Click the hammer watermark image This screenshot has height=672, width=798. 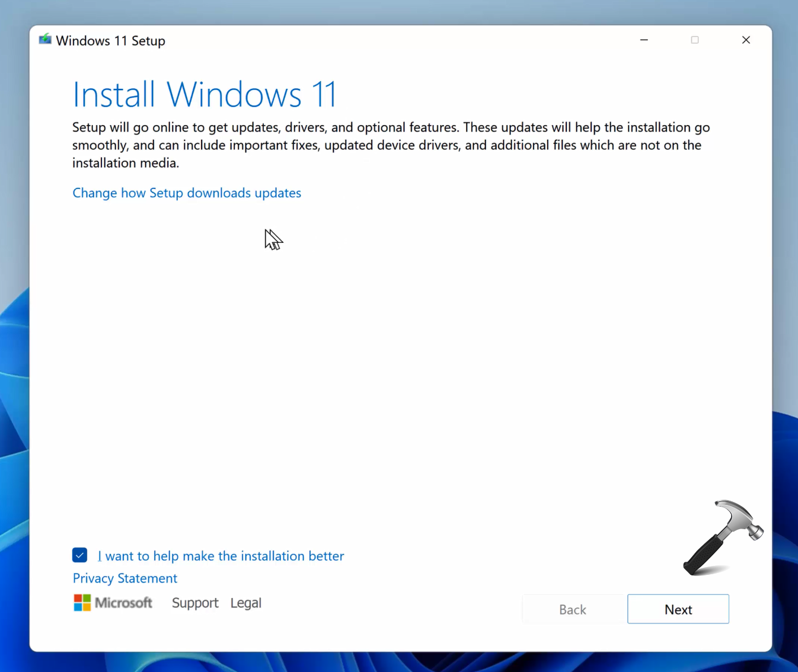723,537
